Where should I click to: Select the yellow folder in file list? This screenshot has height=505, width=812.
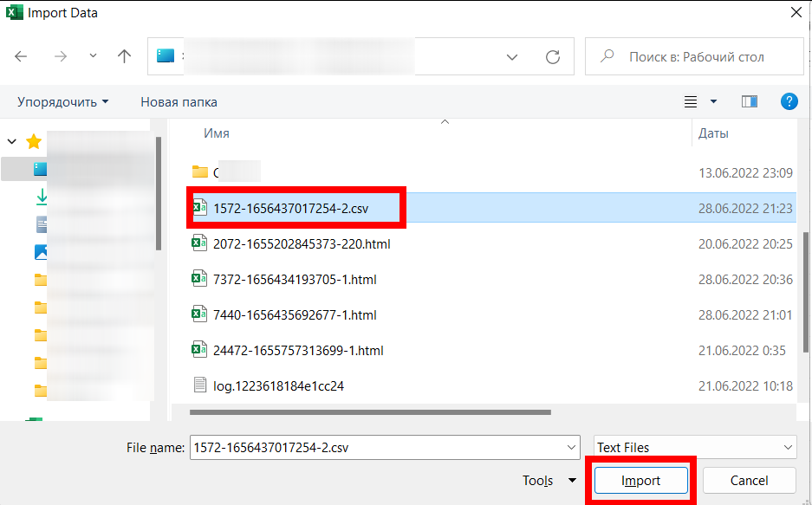pos(200,172)
